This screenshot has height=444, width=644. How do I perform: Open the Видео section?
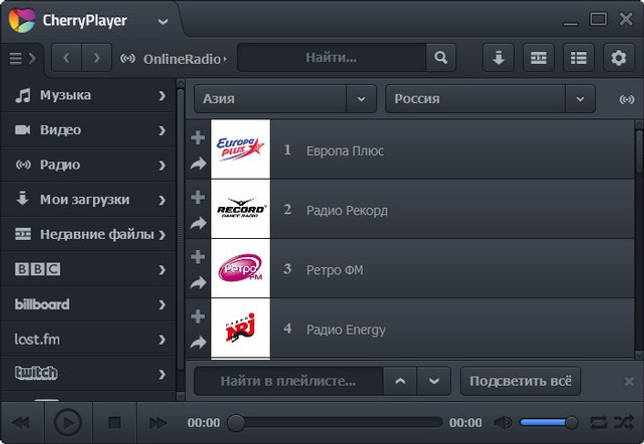coord(88,130)
